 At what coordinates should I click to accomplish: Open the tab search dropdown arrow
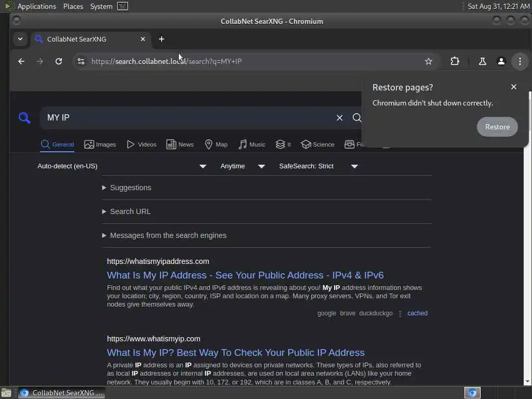[x=20, y=39]
